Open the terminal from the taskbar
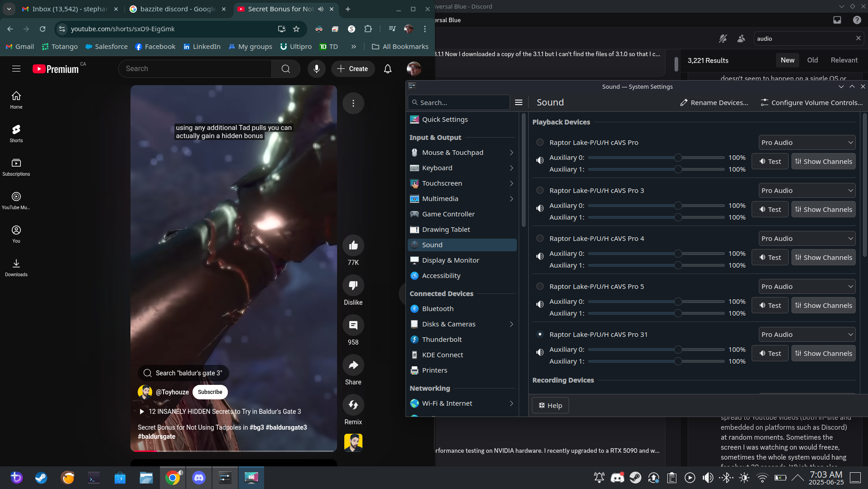The height and width of the screenshot is (489, 868). click(x=94, y=478)
